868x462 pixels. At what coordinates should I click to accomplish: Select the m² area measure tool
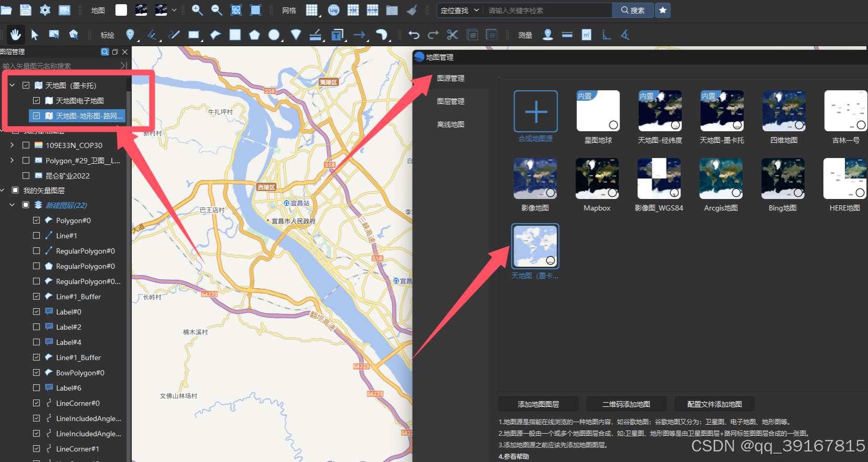pos(586,35)
